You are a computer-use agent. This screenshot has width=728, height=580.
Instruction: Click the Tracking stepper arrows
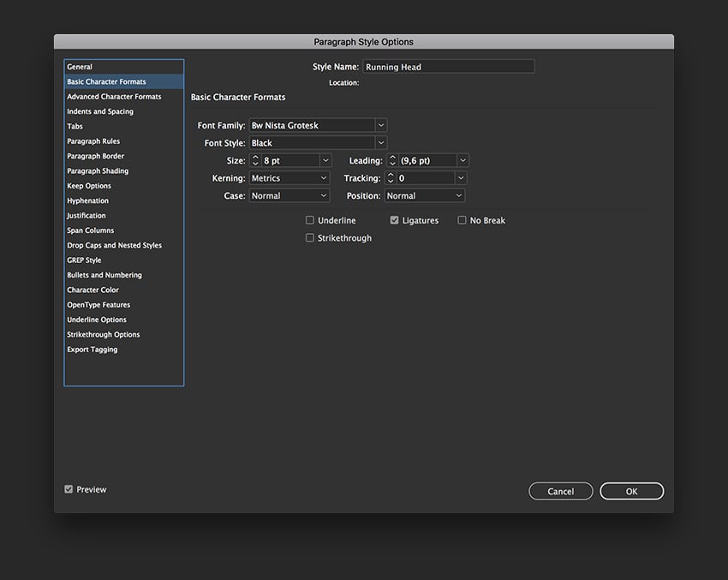coord(391,178)
